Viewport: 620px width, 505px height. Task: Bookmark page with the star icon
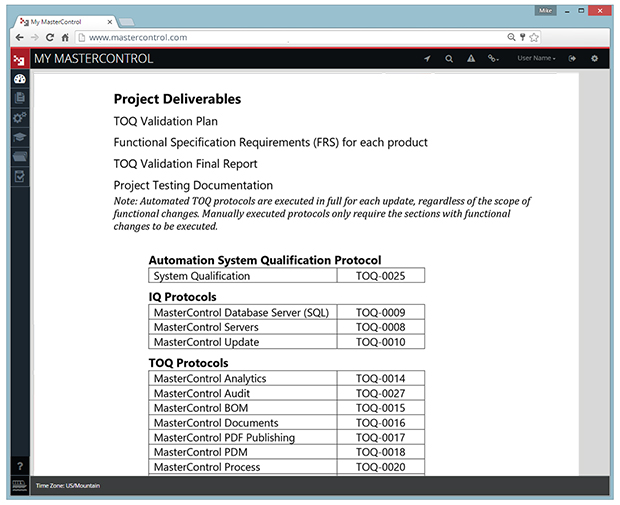[x=534, y=37]
